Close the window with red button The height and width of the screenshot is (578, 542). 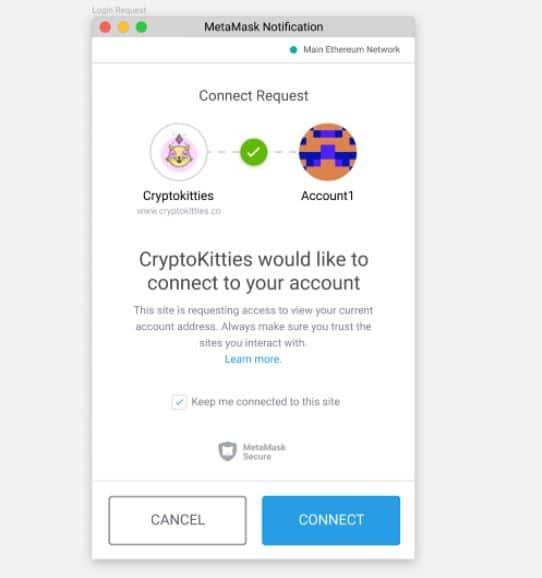[105, 27]
